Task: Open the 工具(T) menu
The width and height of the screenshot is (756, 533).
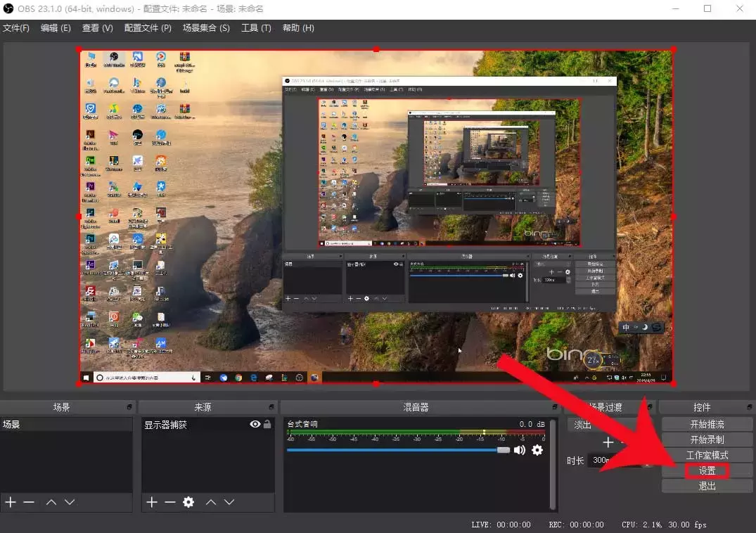Action: click(x=256, y=28)
